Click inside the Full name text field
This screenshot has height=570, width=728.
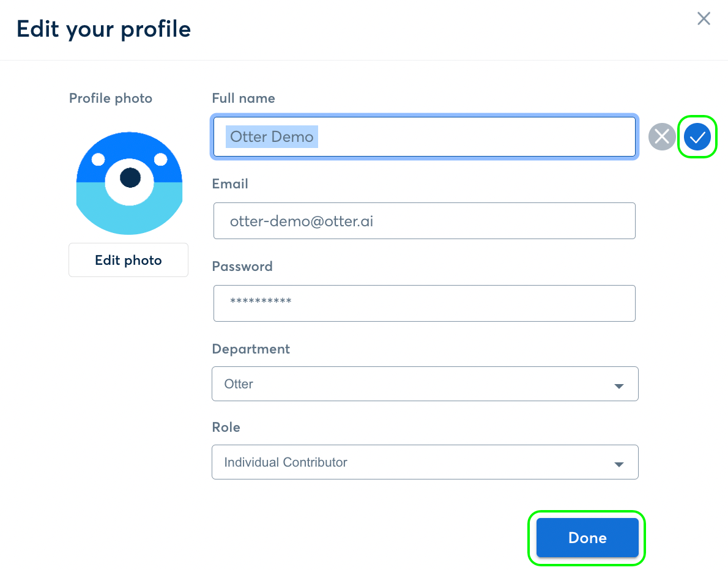[x=425, y=136]
